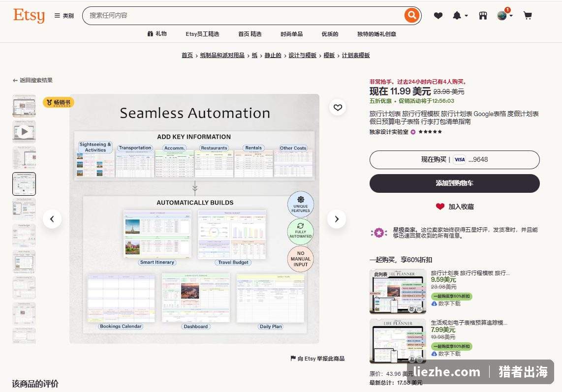This screenshot has width=562, height=392.
Task: Go to 首页 breadcrumb link
Action: point(187,55)
